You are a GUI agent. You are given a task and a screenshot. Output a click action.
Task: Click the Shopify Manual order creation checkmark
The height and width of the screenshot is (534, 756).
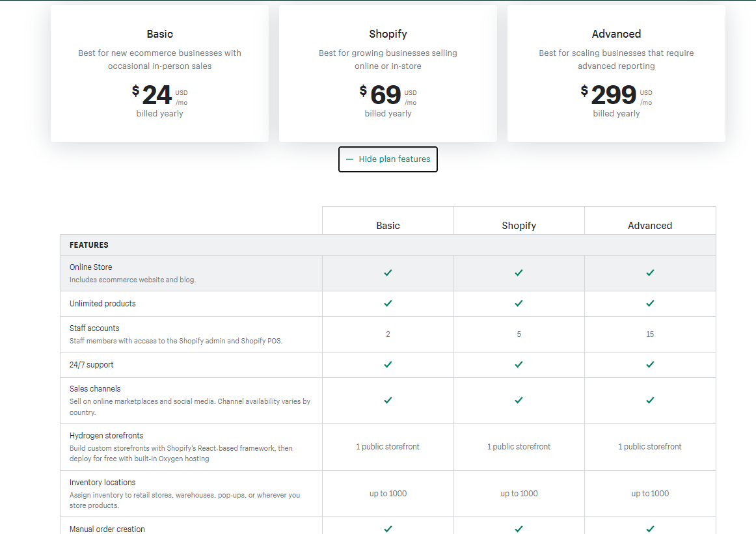pos(519,528)
